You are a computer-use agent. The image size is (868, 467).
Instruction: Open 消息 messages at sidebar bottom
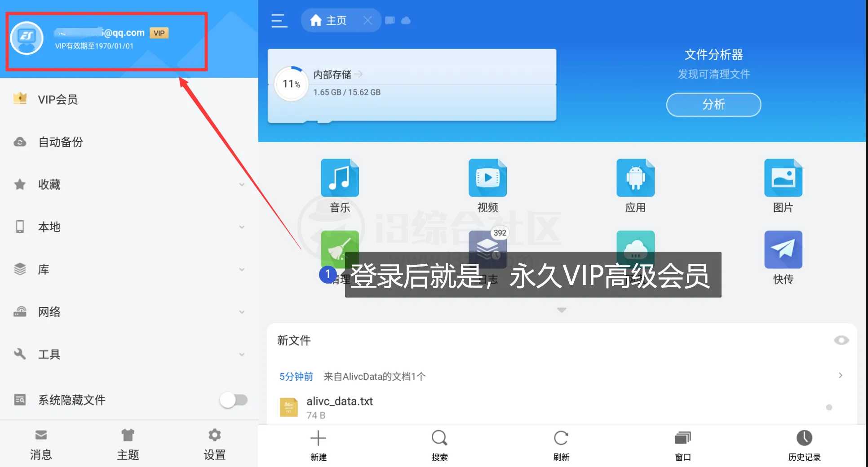click(41, 445)
